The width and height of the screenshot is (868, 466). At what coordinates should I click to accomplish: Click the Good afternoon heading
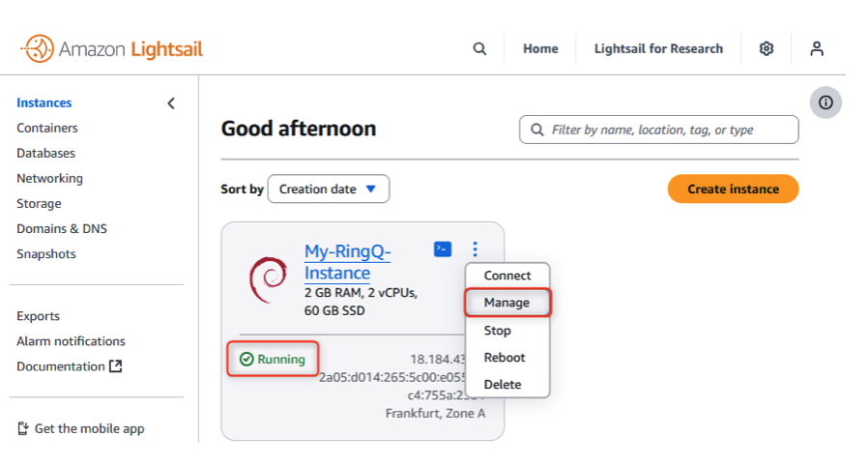299,129
